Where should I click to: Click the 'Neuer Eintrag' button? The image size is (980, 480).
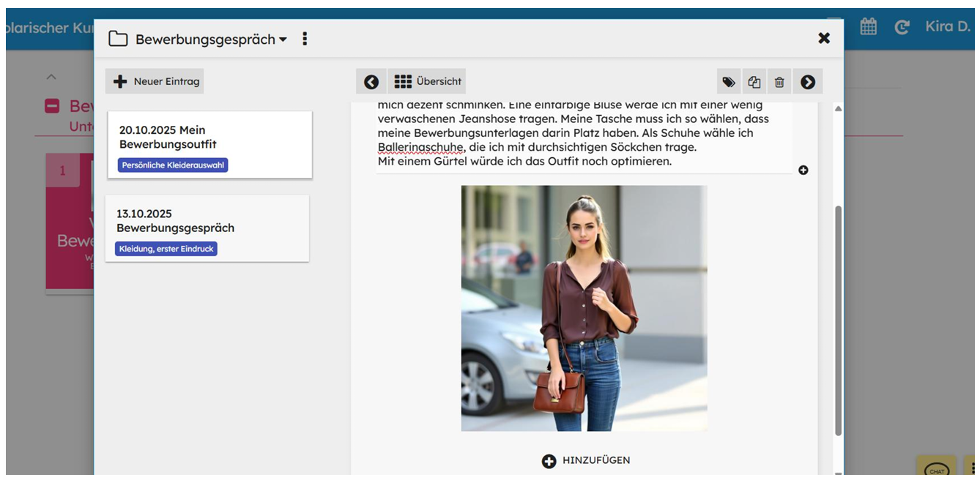155,81
